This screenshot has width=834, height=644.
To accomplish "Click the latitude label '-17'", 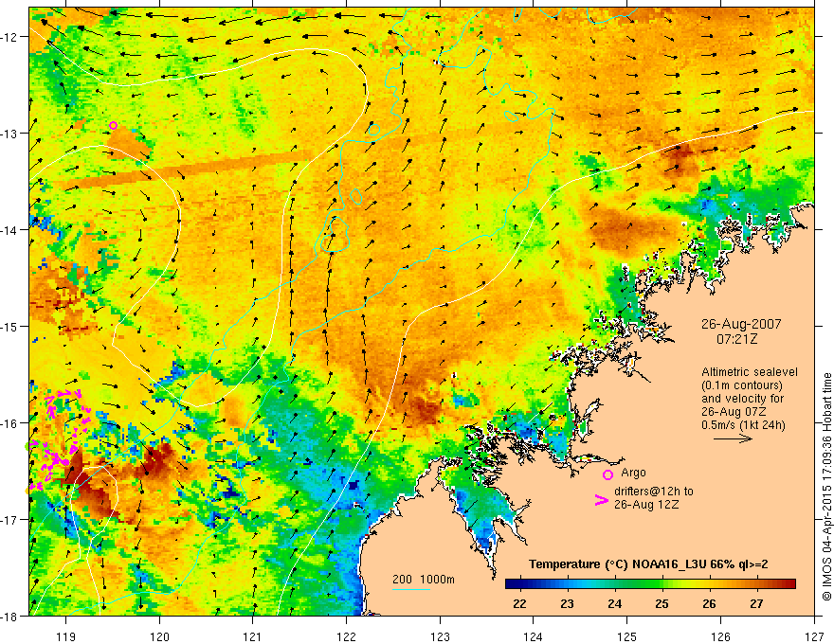I will pyautogui.click(x=10, y=520).
